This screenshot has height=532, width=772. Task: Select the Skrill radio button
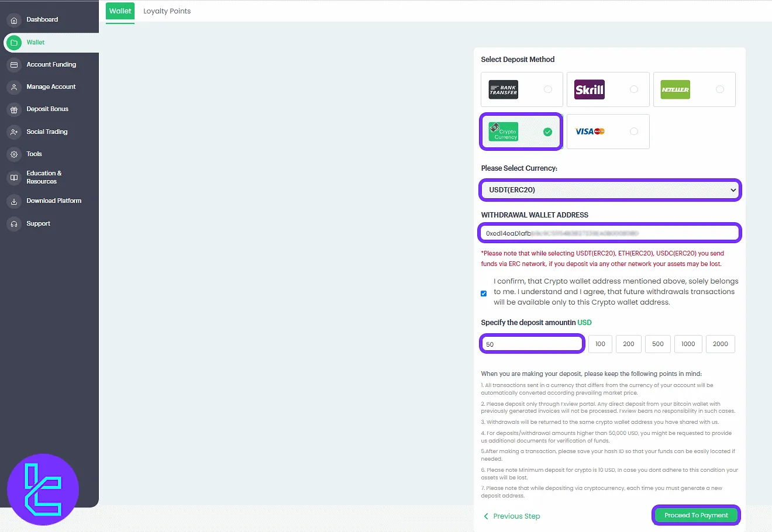coord(634,89)
